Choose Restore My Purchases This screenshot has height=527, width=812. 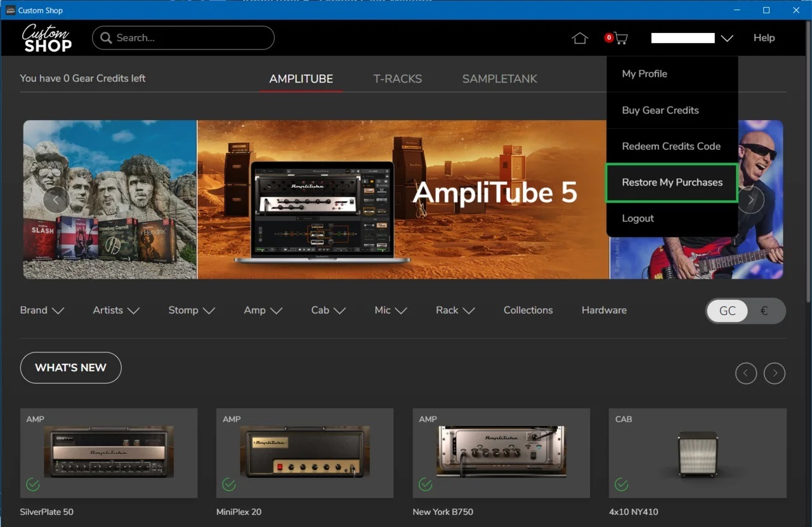672,182
